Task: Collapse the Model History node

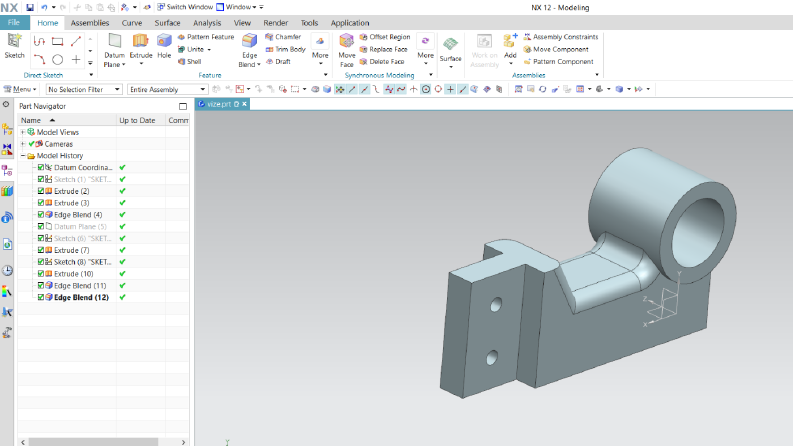Action: click(x=23, y=156)
